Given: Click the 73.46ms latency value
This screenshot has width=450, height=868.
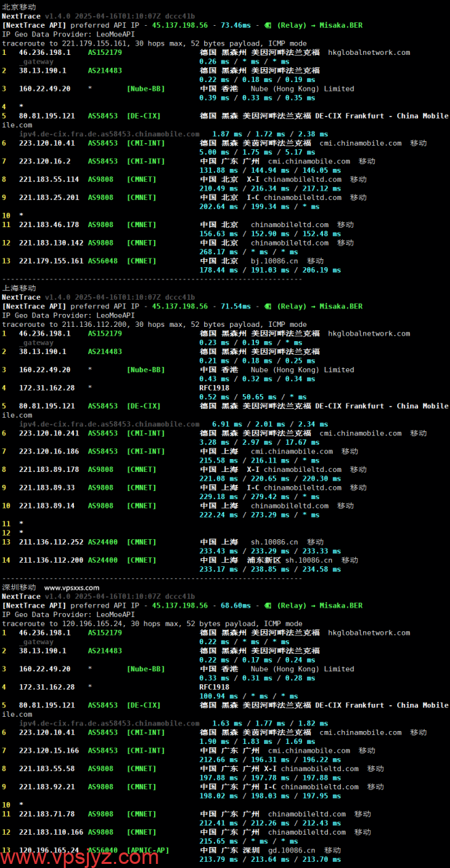Looking at the screenshot, I should [235, 25].
